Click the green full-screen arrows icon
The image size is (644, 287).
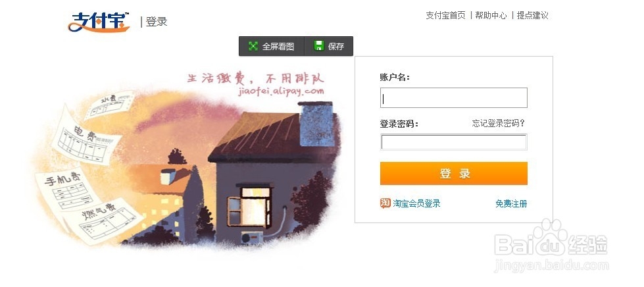click(253, 46)
